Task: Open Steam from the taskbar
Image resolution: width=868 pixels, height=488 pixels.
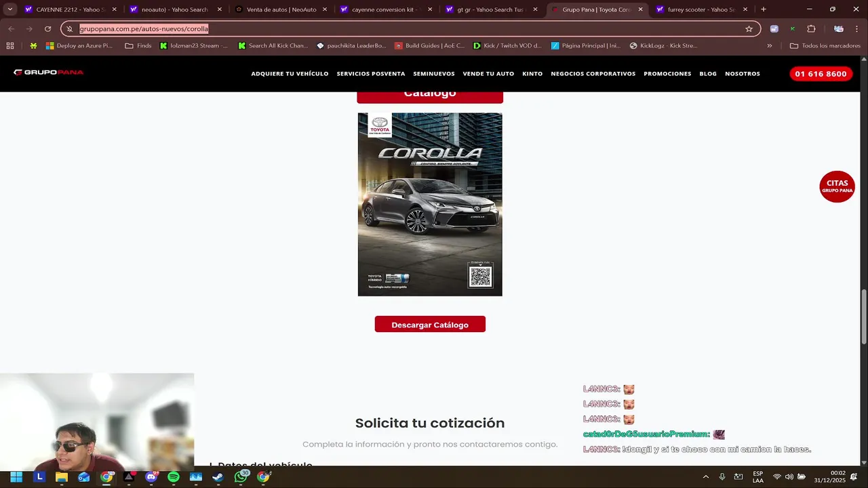Action: coord(218,477)
